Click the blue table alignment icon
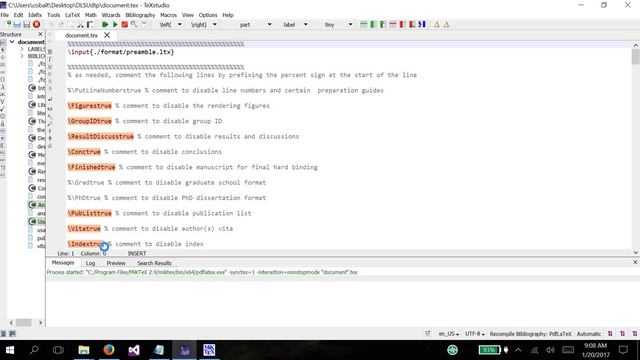Image resolution: width=640 pixels, height=360 pixels. (x=422, y=24)
